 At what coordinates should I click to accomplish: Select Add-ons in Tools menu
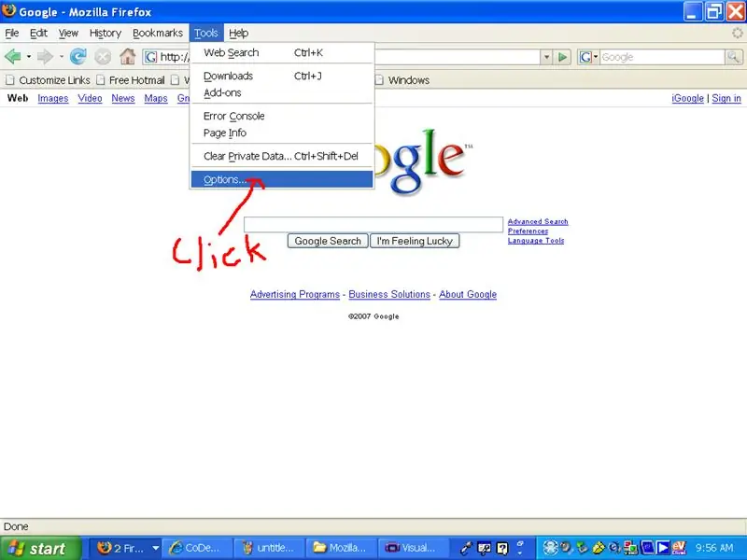click(282, 92)
